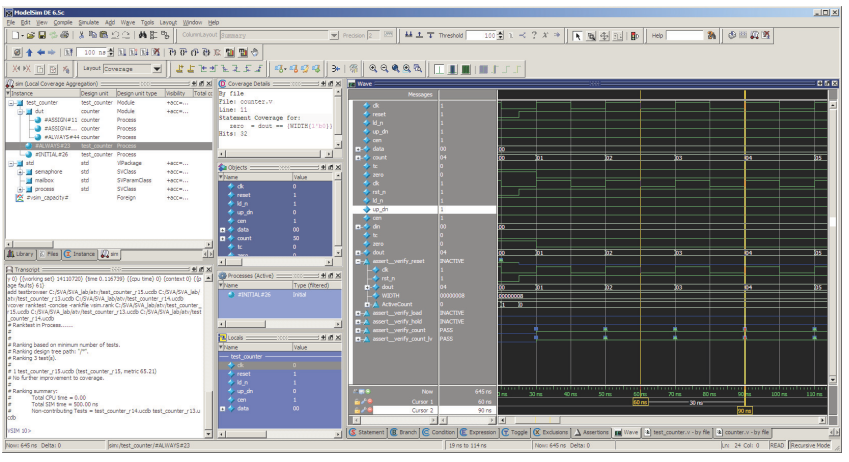The height and width of the screenshot is (462, 849).
Task: Click the red remove icon for Cursor 2
Action: (370, 410)
